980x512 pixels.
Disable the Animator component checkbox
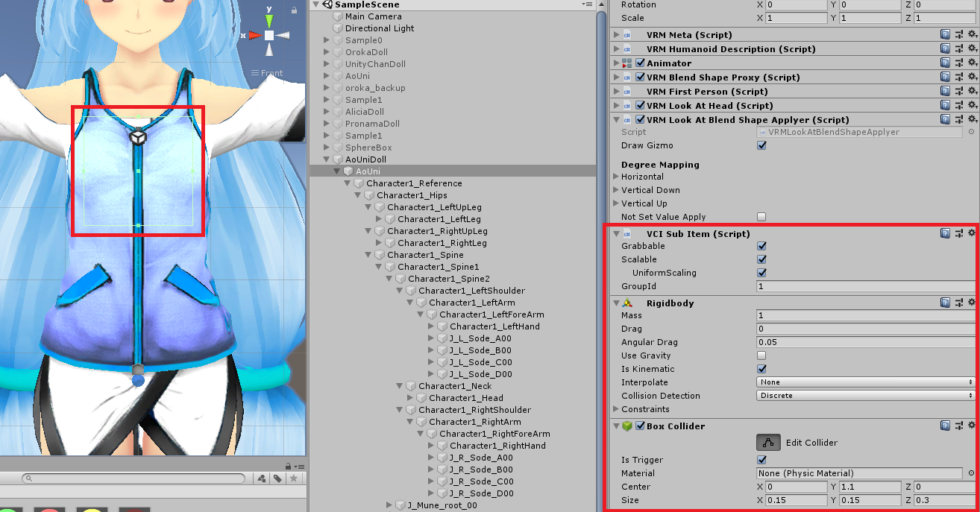point(640,63)
